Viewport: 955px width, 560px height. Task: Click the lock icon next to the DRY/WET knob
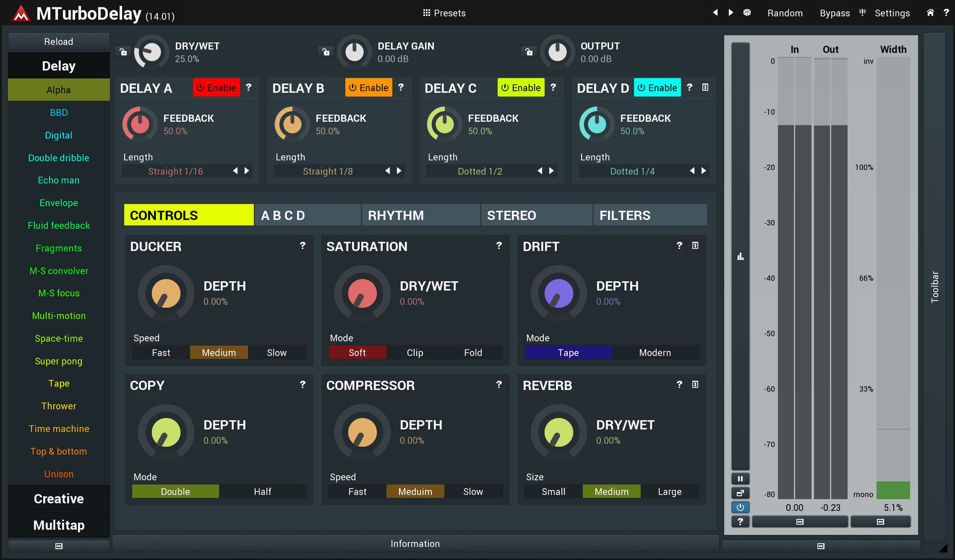(122, 52)
